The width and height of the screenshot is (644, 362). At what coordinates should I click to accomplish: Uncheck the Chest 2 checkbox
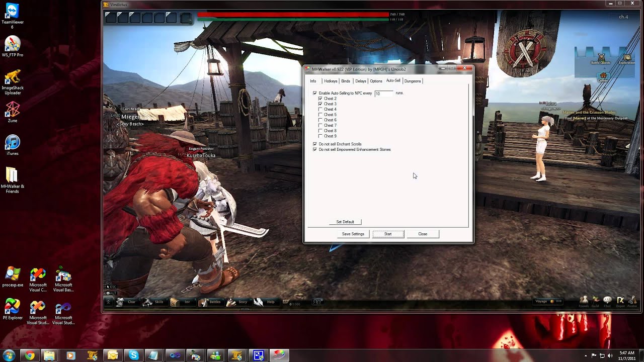point(320,99)
